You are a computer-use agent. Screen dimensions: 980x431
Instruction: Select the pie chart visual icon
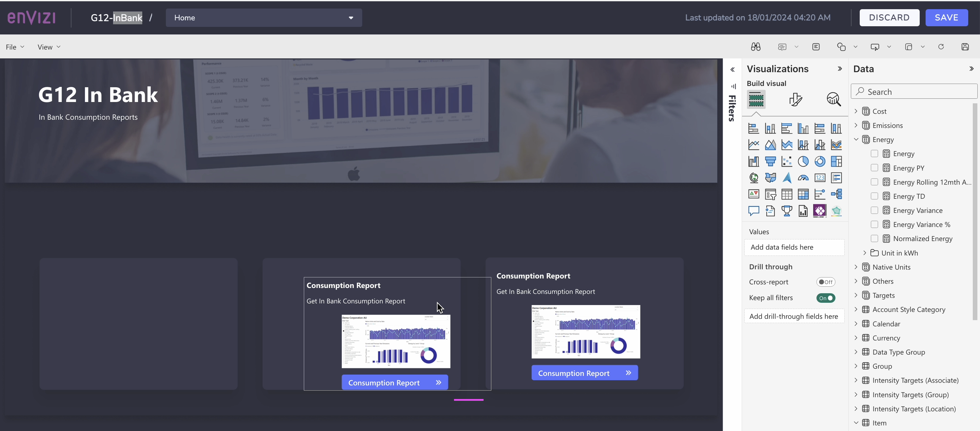click(x=804, y=161)
